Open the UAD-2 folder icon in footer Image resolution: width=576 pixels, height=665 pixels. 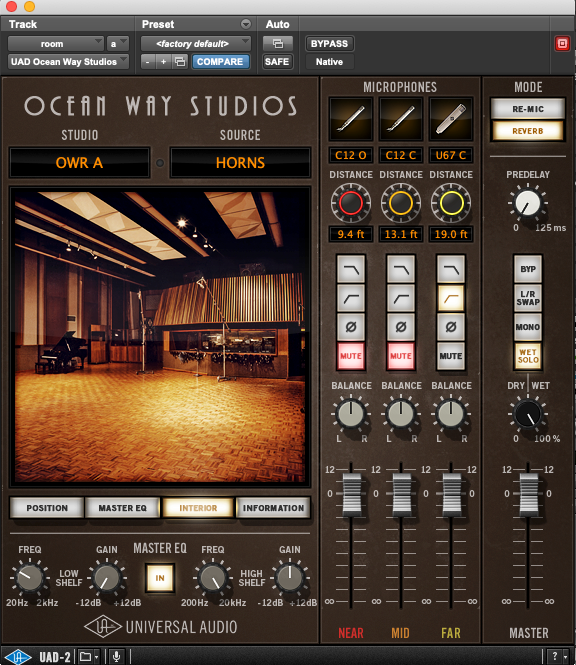pos(88,657)
